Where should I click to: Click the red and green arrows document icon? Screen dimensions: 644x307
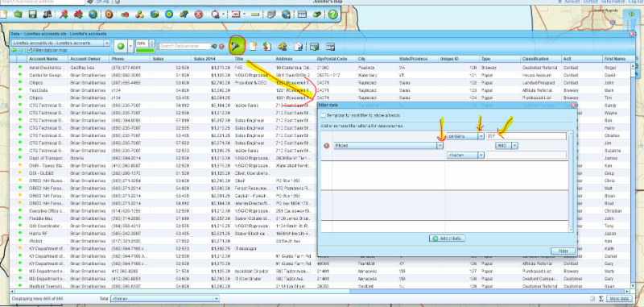coord(267,47)
